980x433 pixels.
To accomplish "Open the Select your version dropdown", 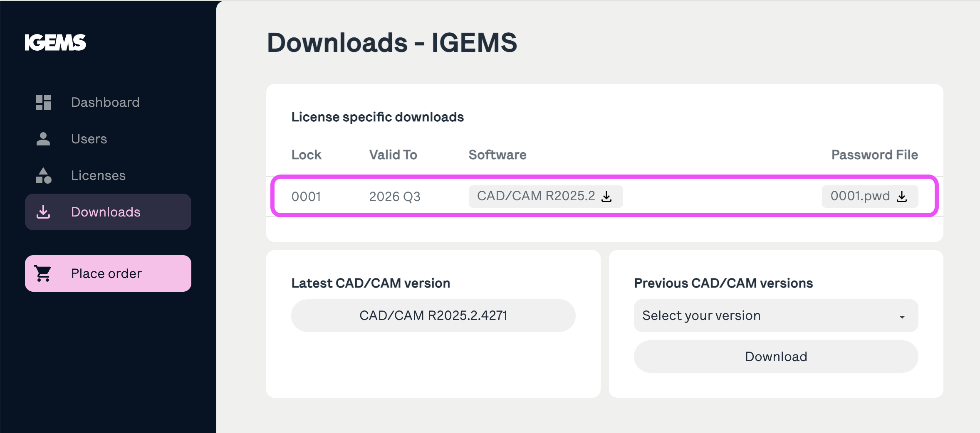I will [x=776, y=315].
